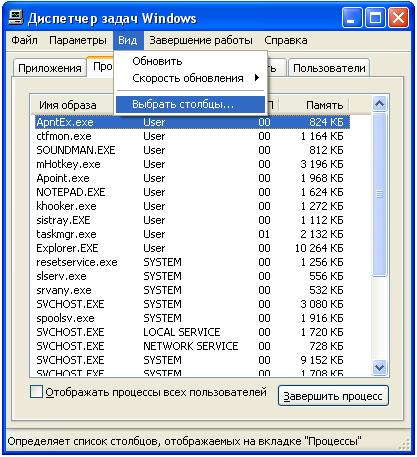Click the Task Manager title bar icon
The image size is (417, 457).
click(15, 17)
